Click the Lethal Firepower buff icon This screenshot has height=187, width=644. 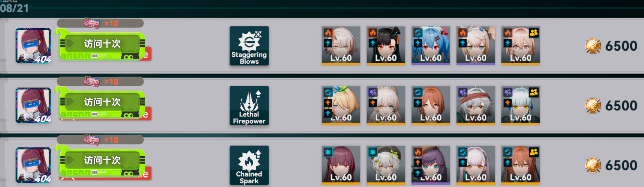249,105
